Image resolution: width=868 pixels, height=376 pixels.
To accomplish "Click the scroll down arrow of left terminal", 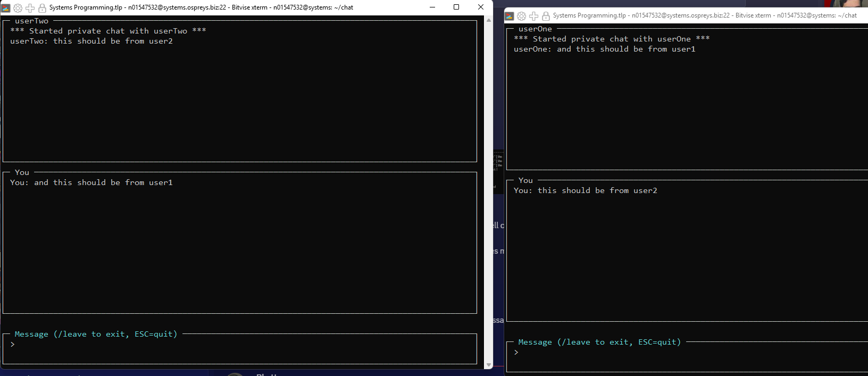I will (489, 365).
